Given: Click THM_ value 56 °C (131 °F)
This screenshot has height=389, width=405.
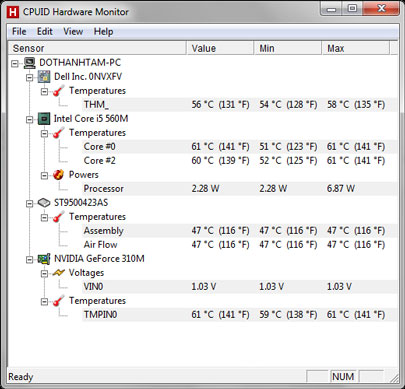Looking at the screenshot, I should (x=220, y=105).
